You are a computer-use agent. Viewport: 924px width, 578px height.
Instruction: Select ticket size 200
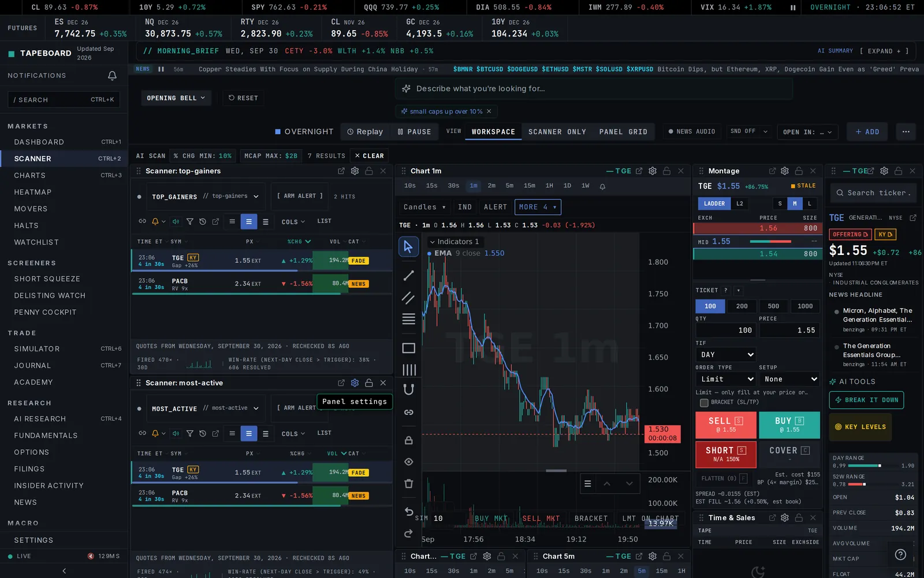[742, 306]
